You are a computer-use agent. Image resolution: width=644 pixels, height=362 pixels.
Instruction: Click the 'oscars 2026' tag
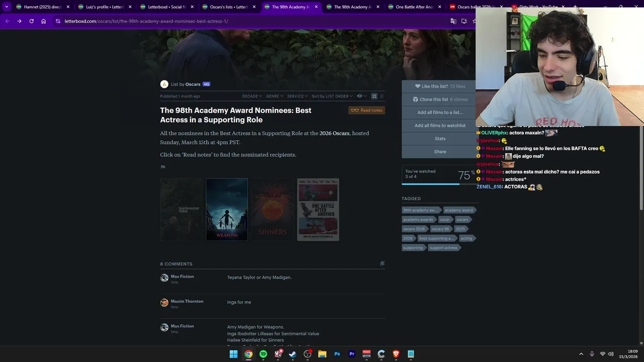[x=414, y=229]
